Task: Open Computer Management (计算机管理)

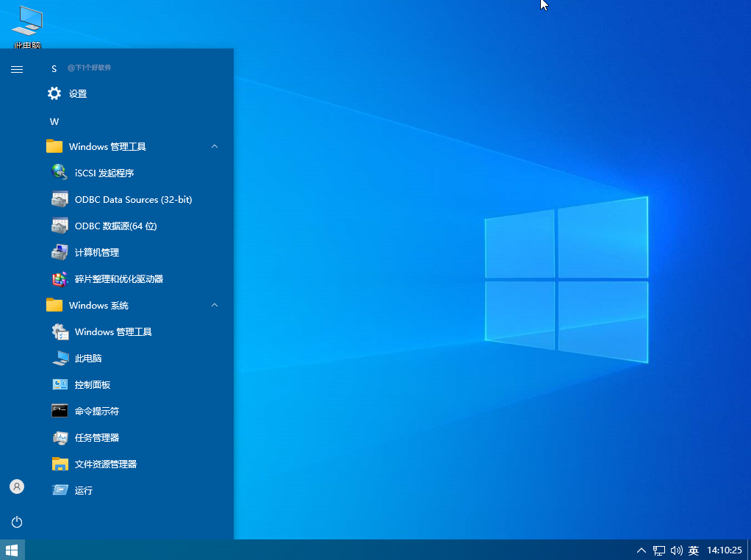Action: point(96,252)
